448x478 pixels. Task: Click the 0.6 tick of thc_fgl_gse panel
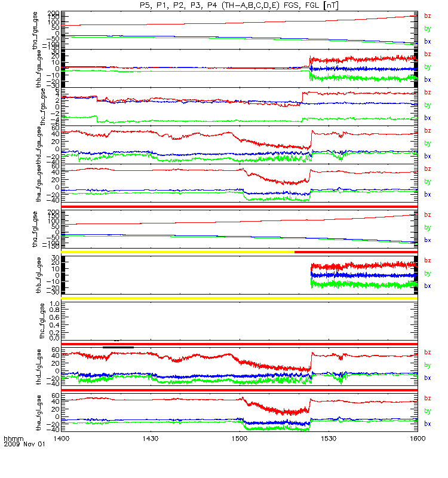pos(54,318)
